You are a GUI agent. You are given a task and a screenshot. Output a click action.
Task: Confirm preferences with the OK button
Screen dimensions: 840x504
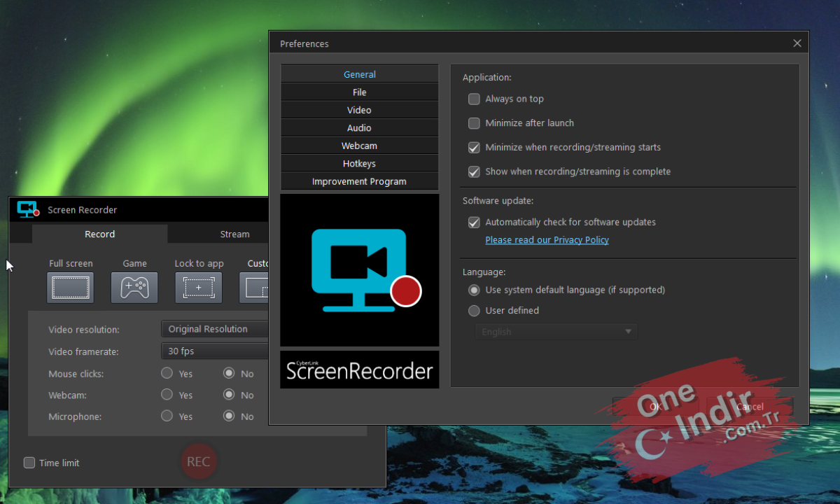click(x=655, y=407)
